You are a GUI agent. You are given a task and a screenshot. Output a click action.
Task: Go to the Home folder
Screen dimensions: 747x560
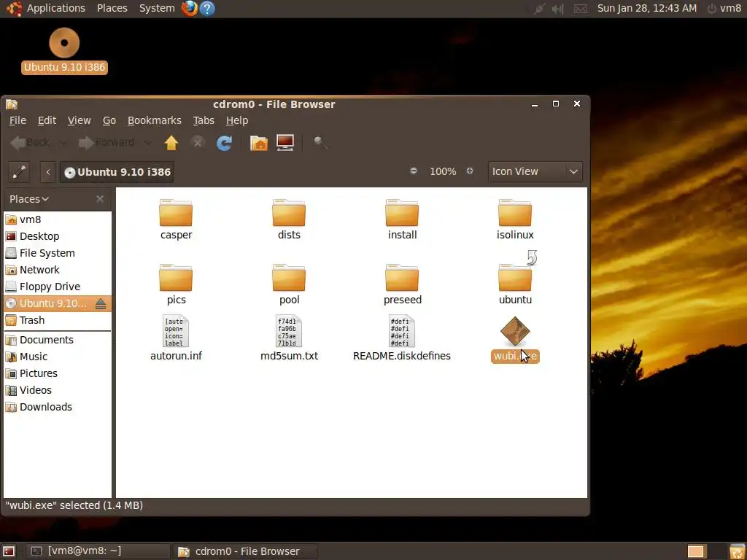pyautogui.click(x=259, y=142)
